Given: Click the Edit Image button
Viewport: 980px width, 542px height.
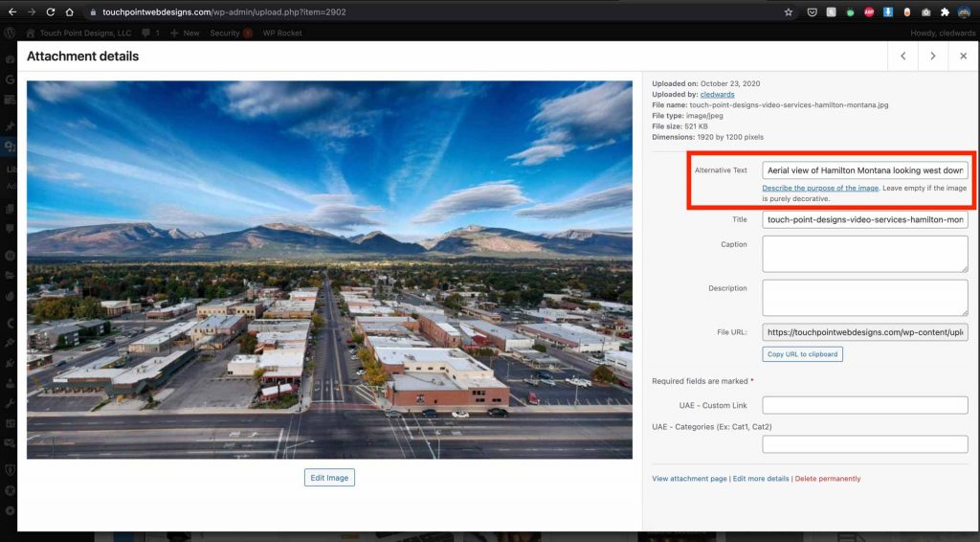Looking at the screenshot, I should pyautogui.click(x=329, y=478).
